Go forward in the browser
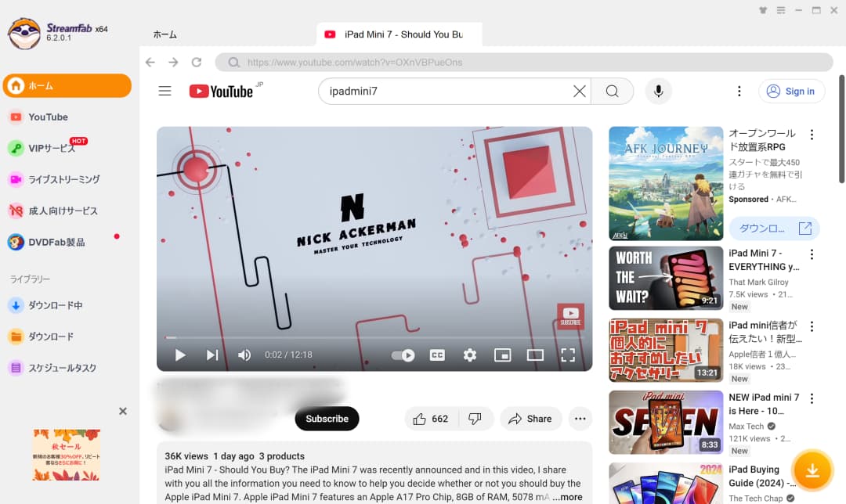The height and width of the screenshot is (504, 846). [173, 63]
